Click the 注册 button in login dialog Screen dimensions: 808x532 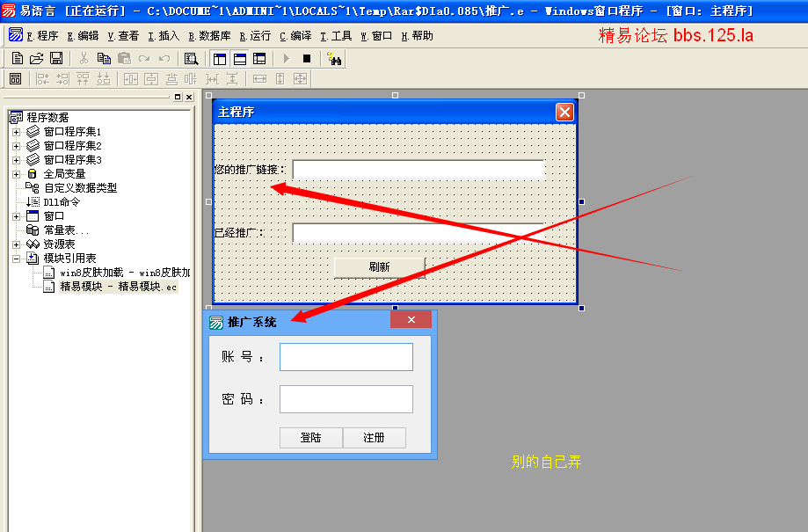[x=375, y=438]
